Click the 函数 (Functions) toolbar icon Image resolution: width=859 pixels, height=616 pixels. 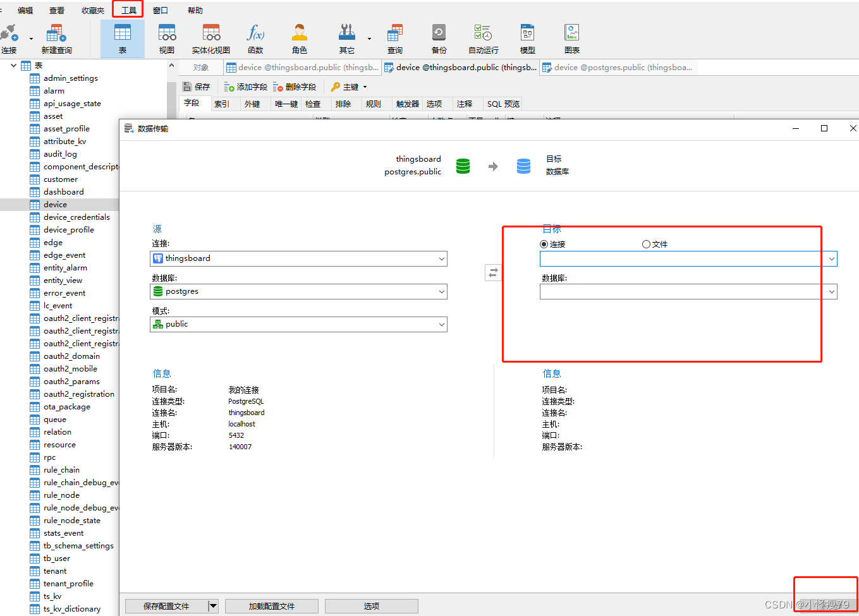click(255, 37)
